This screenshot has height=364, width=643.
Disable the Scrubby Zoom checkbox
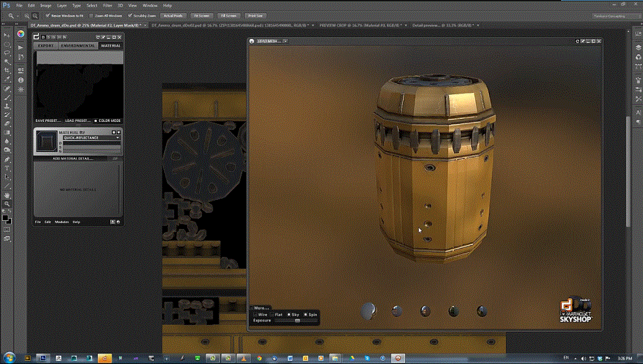(131, 15)
